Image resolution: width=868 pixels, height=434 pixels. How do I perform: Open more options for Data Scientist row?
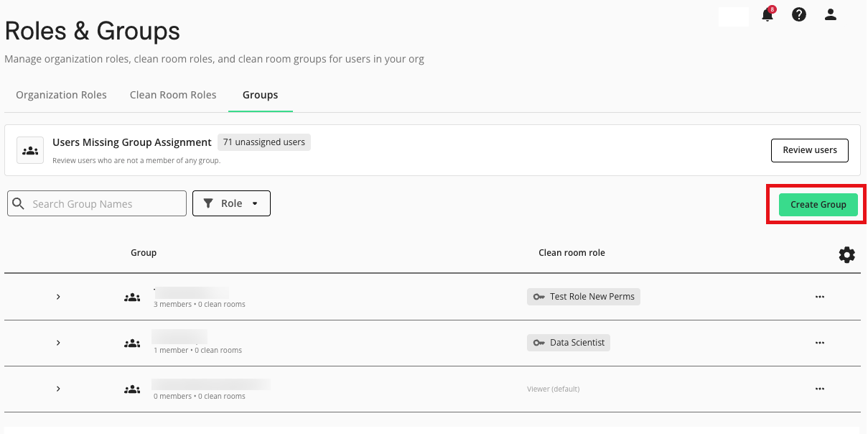tap(820, 343)
